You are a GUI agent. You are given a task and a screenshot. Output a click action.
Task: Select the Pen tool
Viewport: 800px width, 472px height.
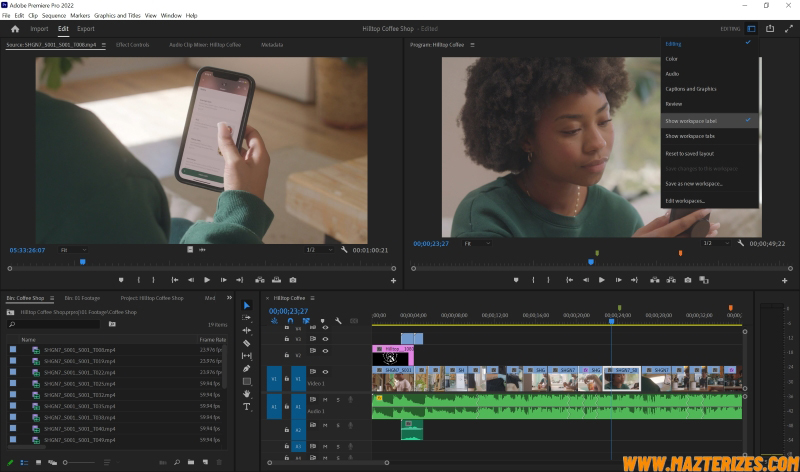(247, 368)
